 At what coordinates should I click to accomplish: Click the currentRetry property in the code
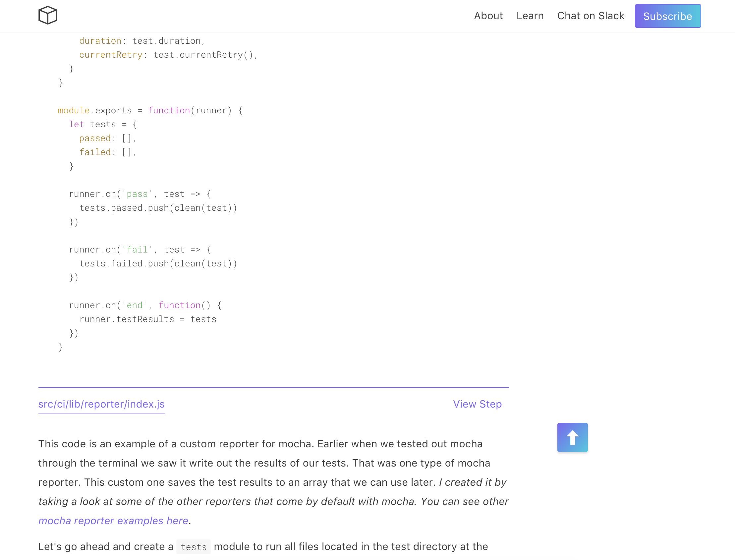(111, 55)
